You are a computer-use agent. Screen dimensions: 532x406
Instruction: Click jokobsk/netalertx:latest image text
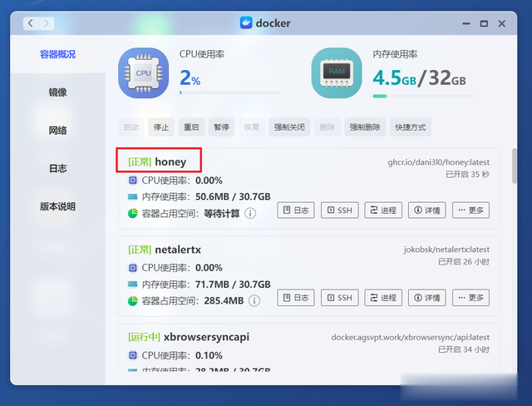point(446,250)
